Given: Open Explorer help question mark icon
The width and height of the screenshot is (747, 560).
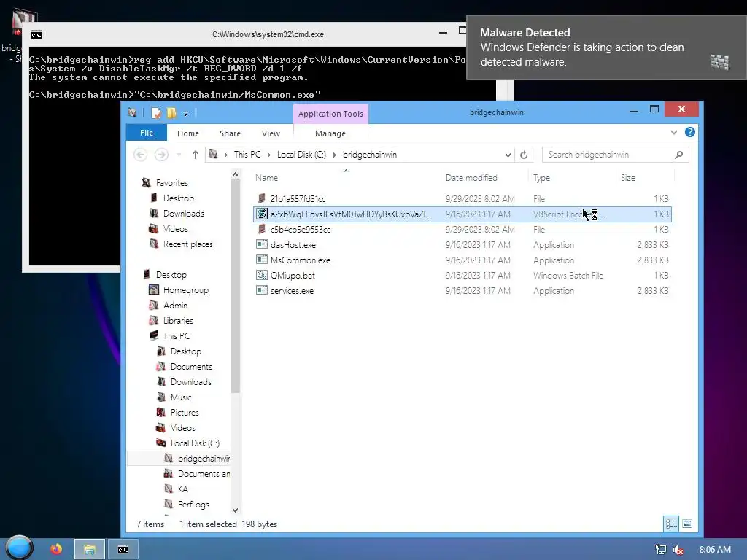Looking at the screenshot, I should (x=689, y=133).
